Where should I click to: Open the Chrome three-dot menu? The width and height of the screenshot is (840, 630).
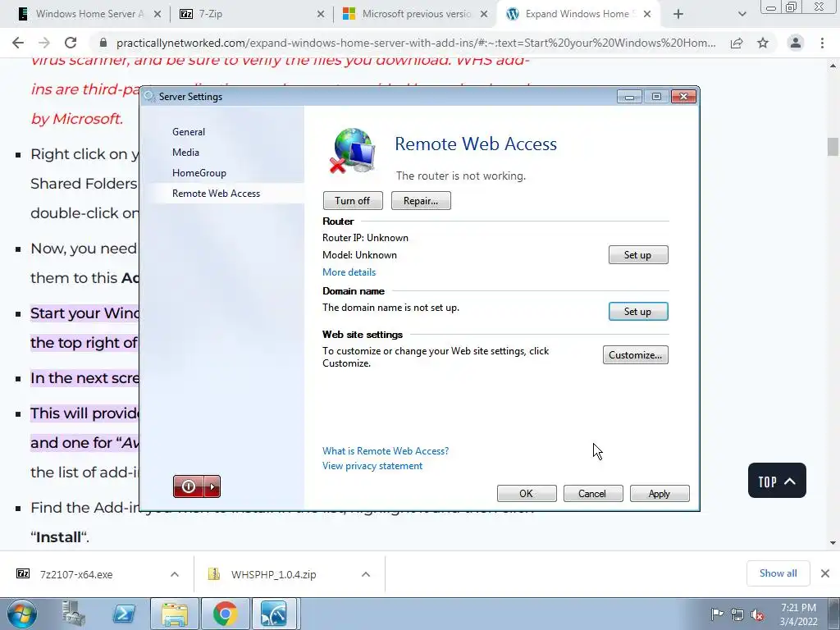pyautogui.click(x=822, y=43)
